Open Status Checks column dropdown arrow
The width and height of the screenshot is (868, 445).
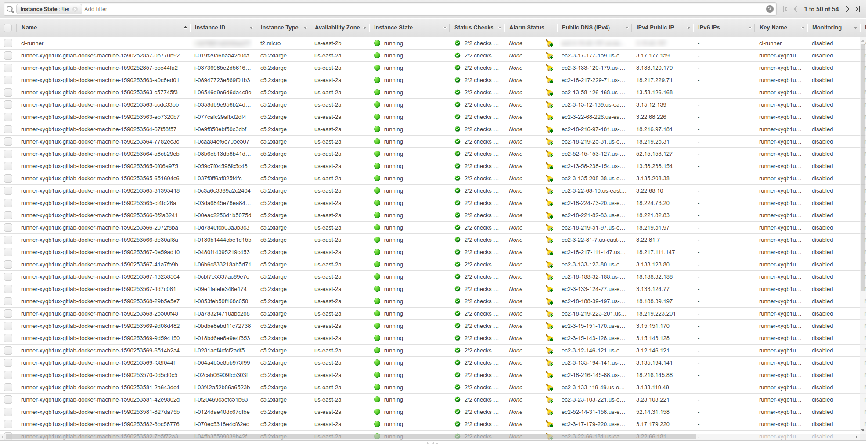click(x=500, y=28)
